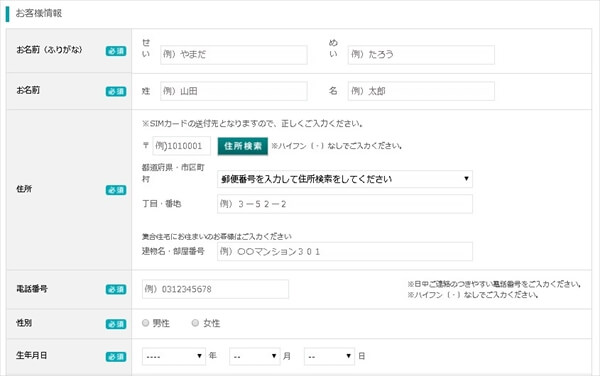Click the 必須 badge beside 性別

pos(116,324)
